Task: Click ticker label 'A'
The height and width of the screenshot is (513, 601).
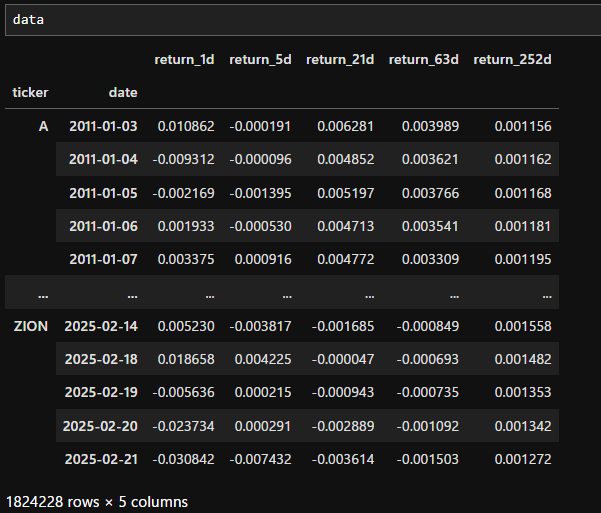Action: pos(43,126)
